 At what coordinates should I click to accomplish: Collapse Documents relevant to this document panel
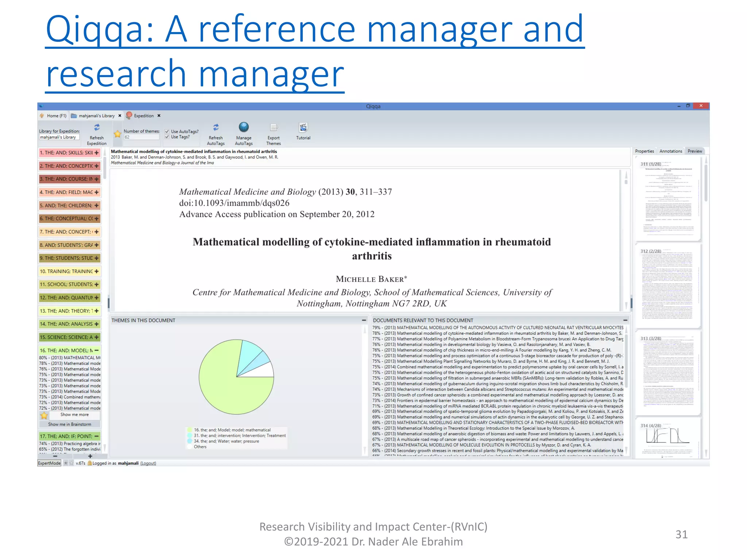(x=625, y=320)
